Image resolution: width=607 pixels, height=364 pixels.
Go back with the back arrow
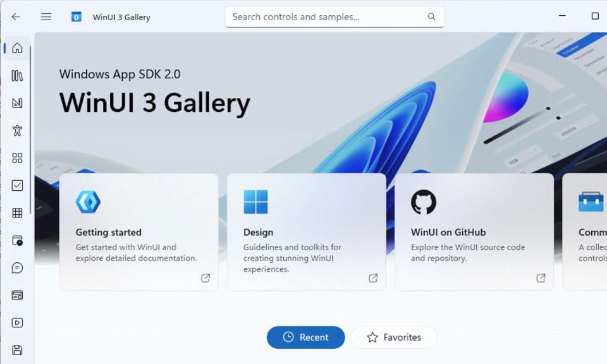click(16, 16)
